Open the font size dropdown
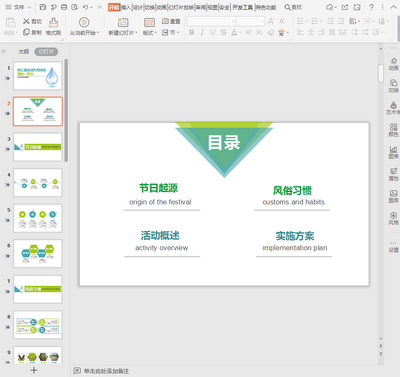 262,21
